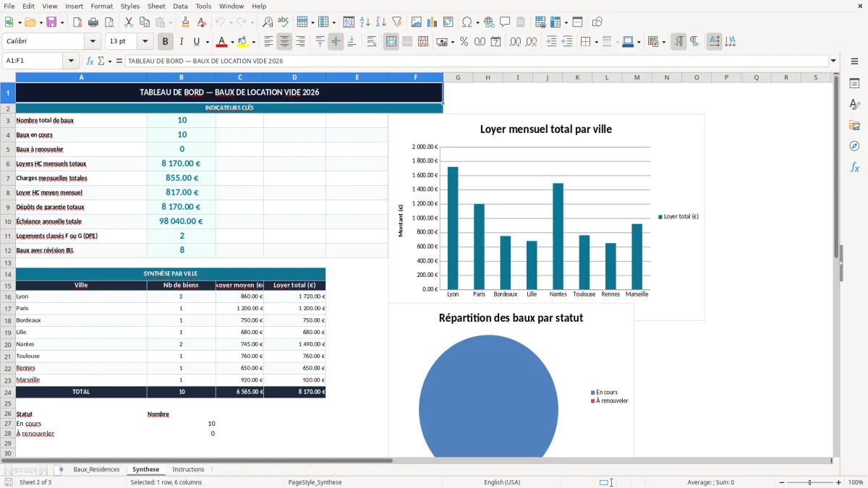Screen dimensions: 868x488
Task: Toggle Bold formatting
Action: [x=166, y=42]
